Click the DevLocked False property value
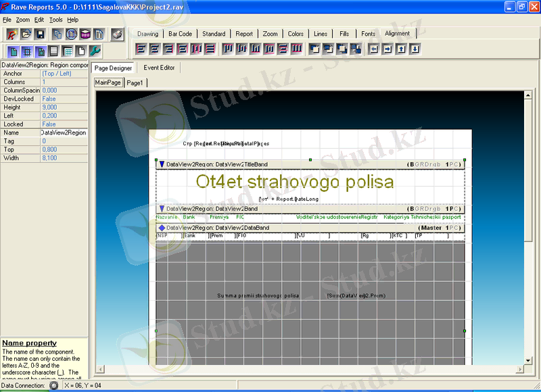The height and width of the screenshot is (392, 541). pos(64,99)
